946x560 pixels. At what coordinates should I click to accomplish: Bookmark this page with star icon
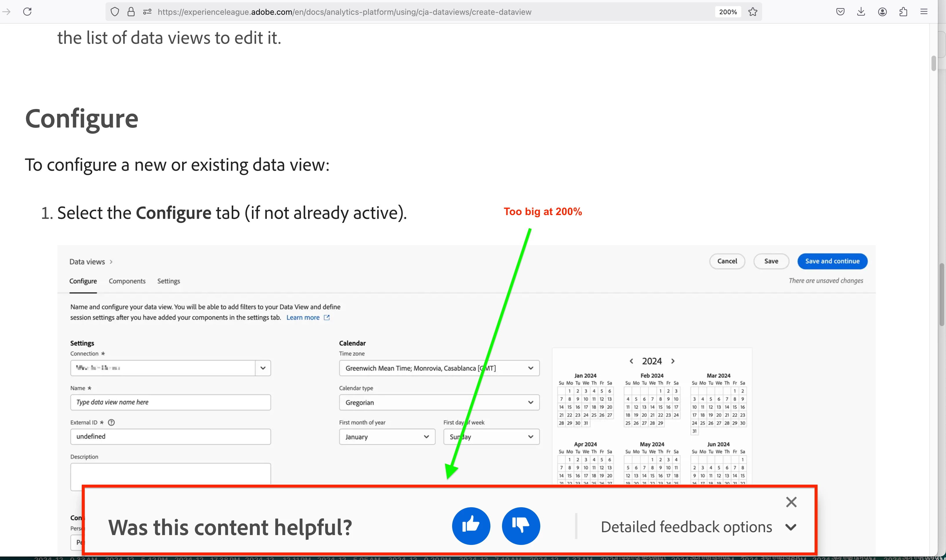click(753, 12)
